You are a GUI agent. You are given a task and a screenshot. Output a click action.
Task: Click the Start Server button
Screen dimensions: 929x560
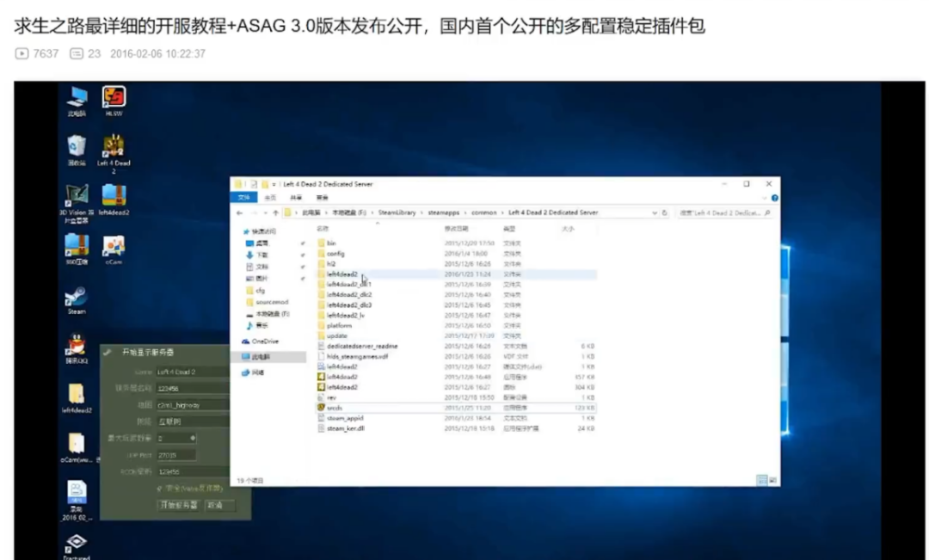point(178,505)
